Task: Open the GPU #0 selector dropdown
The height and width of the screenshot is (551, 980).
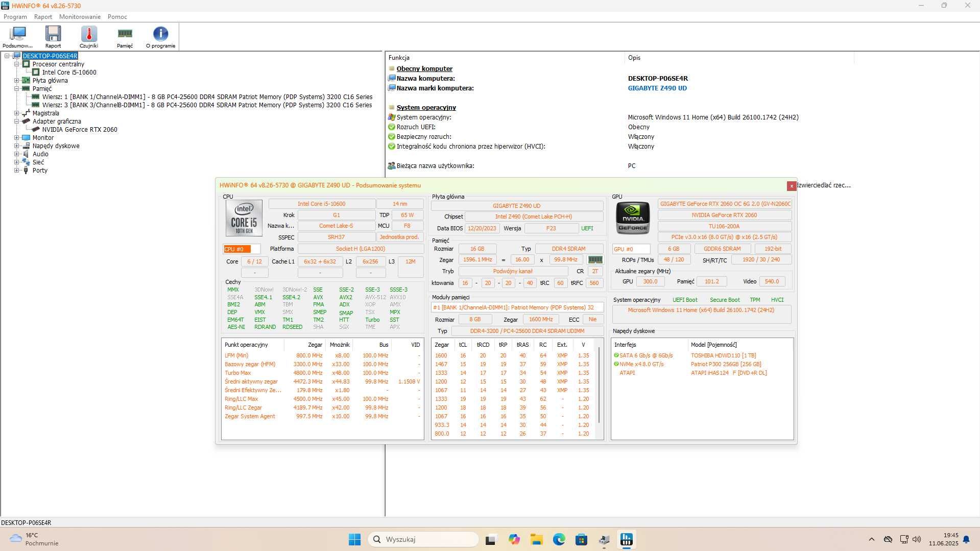Action: [x=631, y=249]
